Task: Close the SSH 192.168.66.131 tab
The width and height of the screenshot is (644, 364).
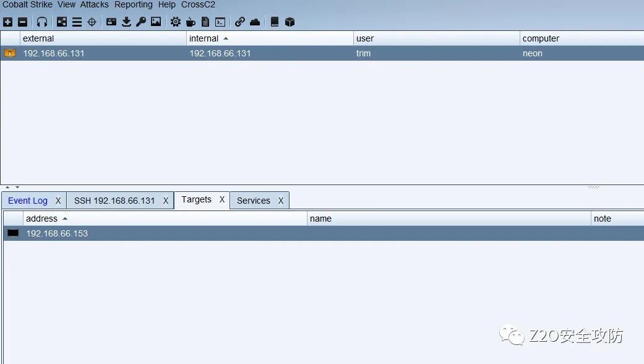Action: [166, 201]
